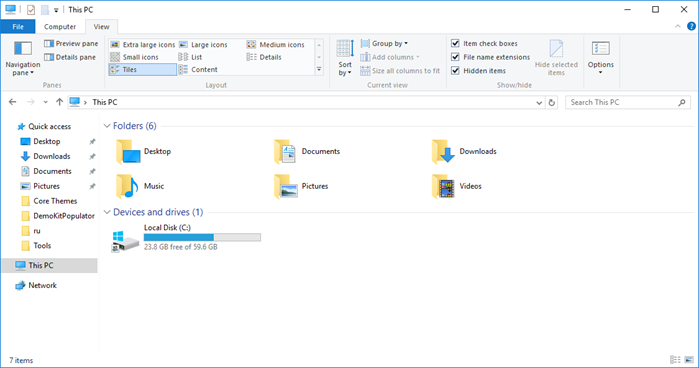
Task: Collapse the Folders (6) group
Action: pos(107,126)
